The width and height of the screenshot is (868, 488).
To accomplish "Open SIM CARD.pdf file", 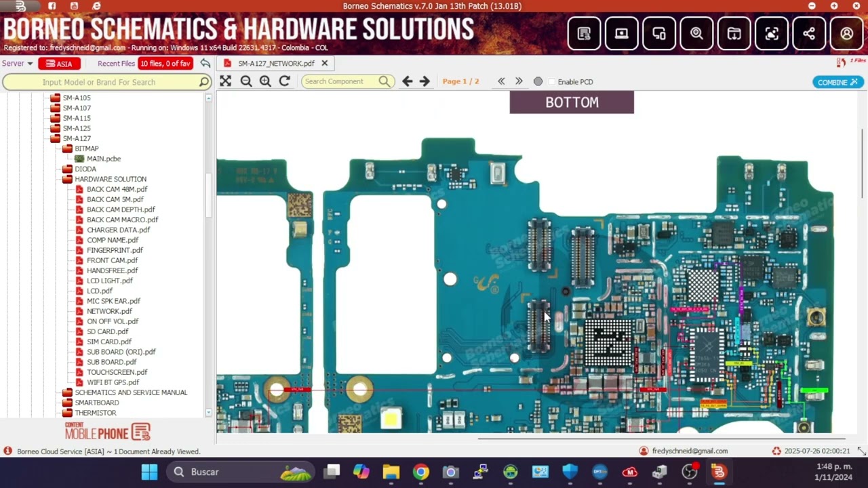I will click(x=108, y=342).
